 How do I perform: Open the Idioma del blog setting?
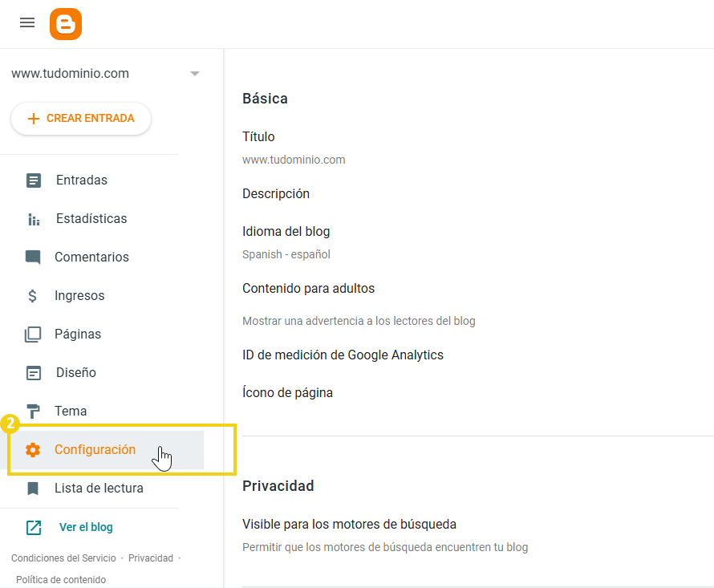click(x=286, y=232)
